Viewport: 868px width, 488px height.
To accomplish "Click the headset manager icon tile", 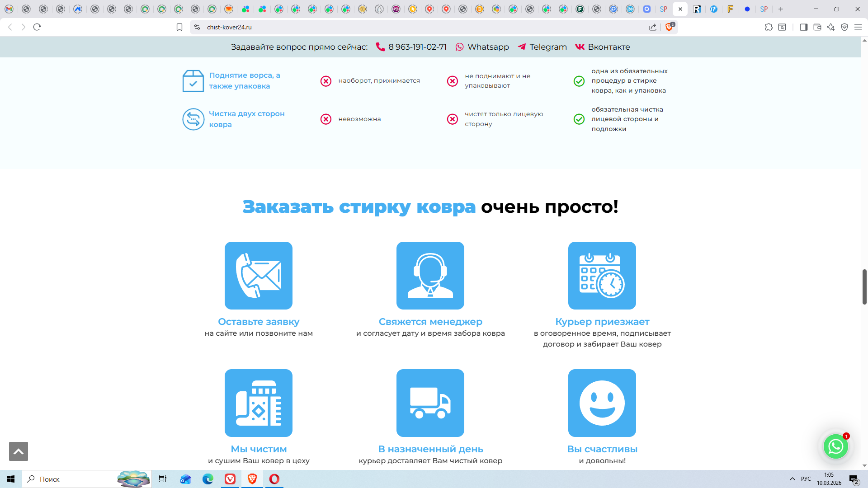I will pyautogui.click(x=430, y=275).
